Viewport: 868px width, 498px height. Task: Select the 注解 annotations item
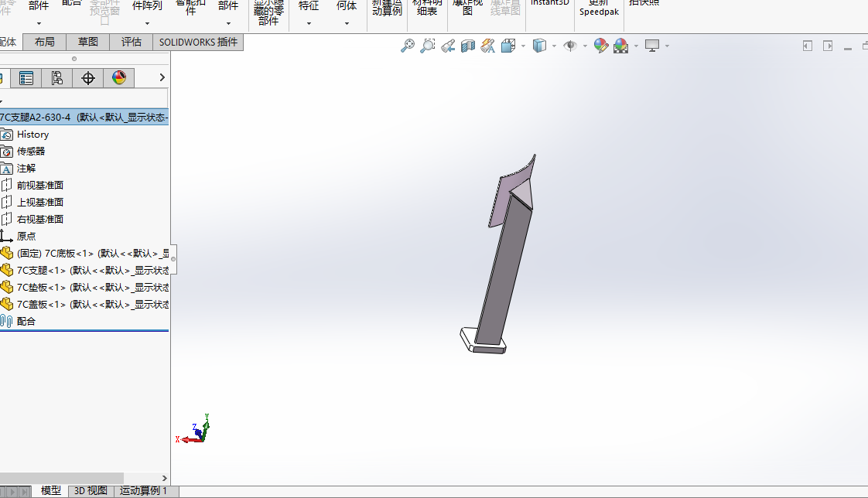coord(26,169)
